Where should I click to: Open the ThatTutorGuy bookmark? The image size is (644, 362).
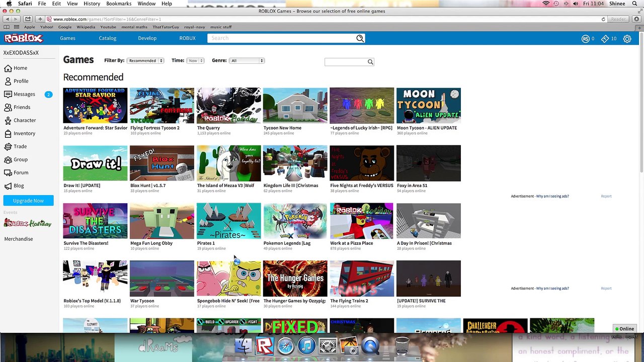tap(166, 27)
